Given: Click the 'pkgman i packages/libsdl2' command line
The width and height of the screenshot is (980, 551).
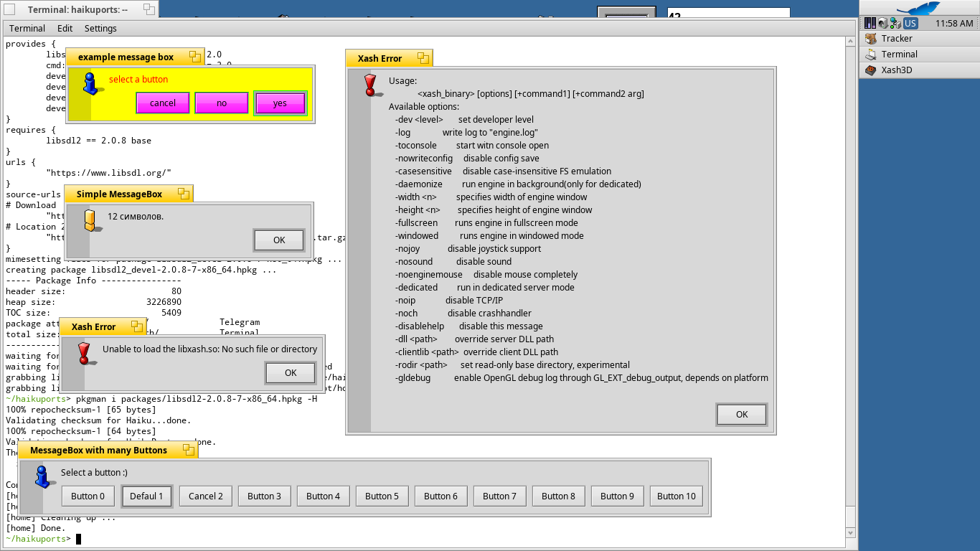Looking at the screenshot, I should coord(197,399).
